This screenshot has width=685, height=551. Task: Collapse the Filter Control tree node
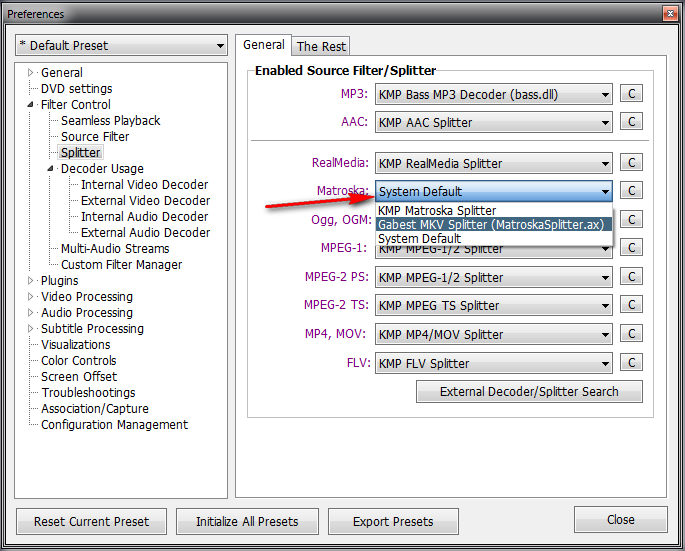(31, 105)
